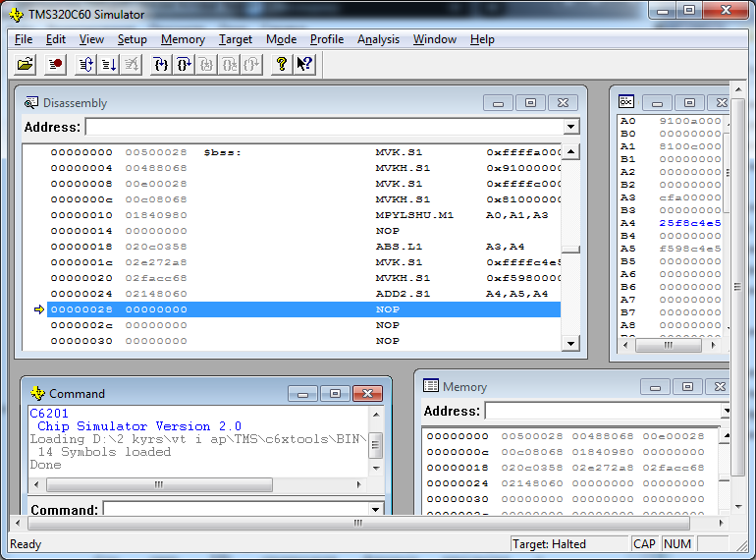The image size is (756, 560).
Task: Click the CPU register window title icon
Action: click(626, 101)
